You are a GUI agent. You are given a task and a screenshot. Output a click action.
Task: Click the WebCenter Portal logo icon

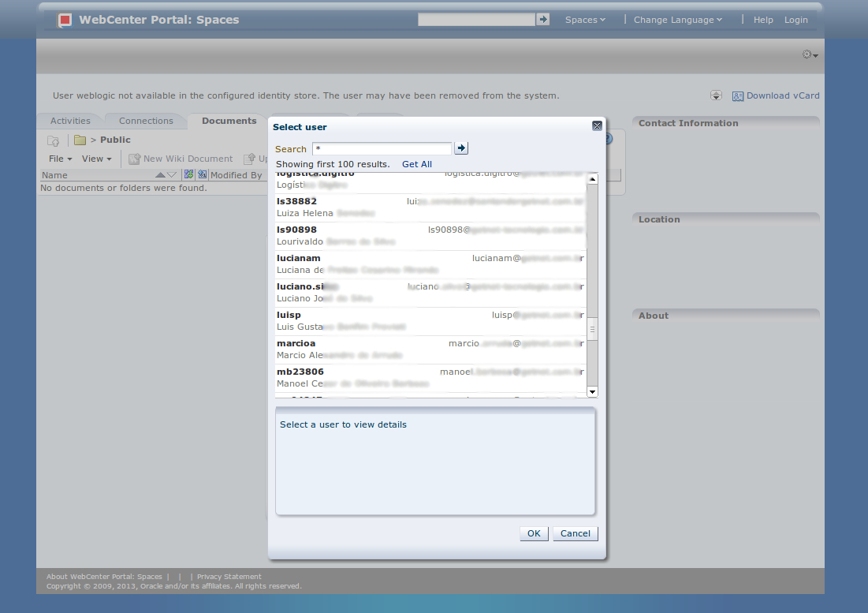point(65,21)
